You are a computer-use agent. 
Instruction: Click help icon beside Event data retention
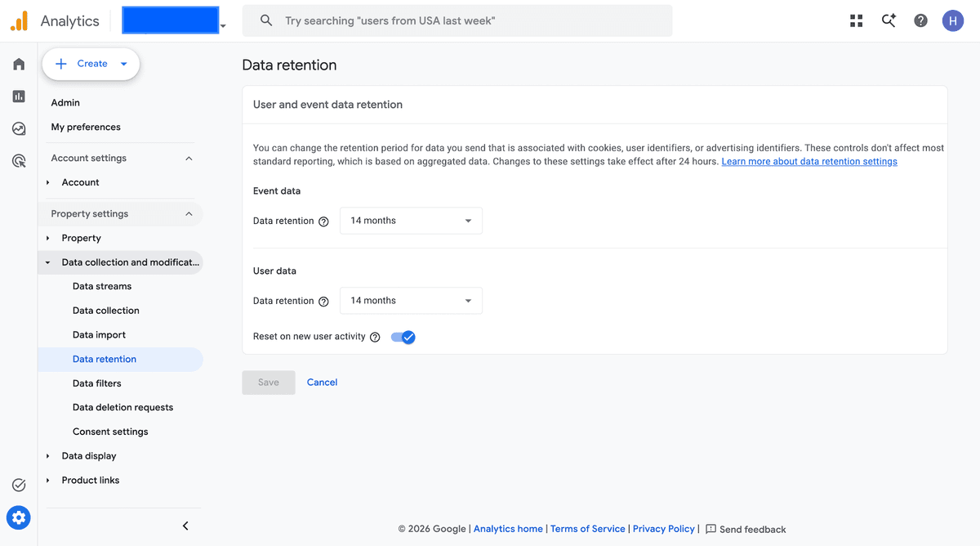point(323,222)
